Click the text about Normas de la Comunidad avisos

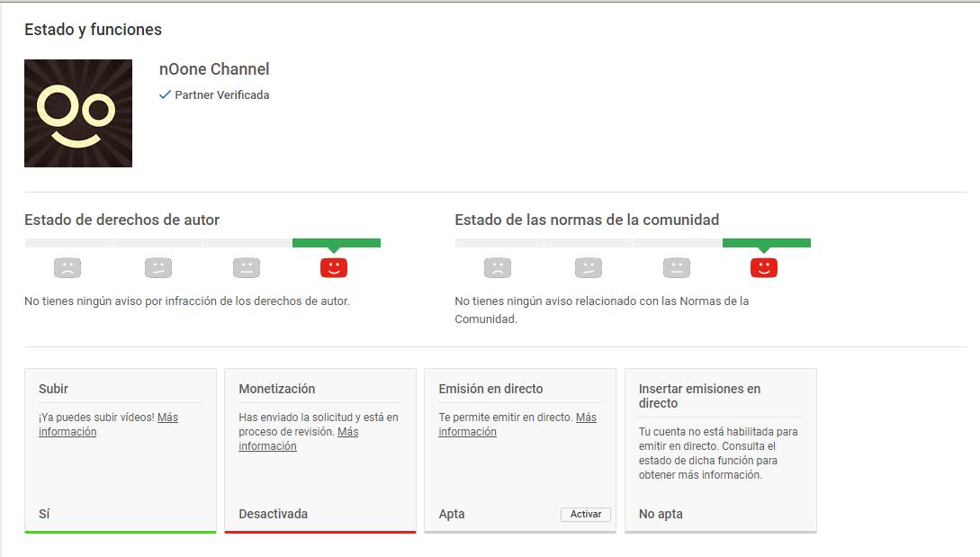(x=601, y=310)
